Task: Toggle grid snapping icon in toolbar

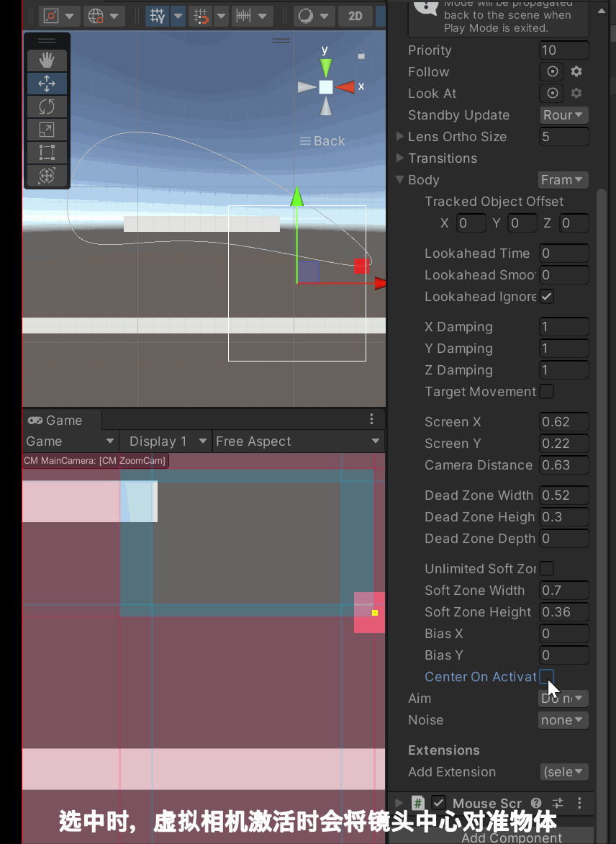Action: tap(158, 16)
